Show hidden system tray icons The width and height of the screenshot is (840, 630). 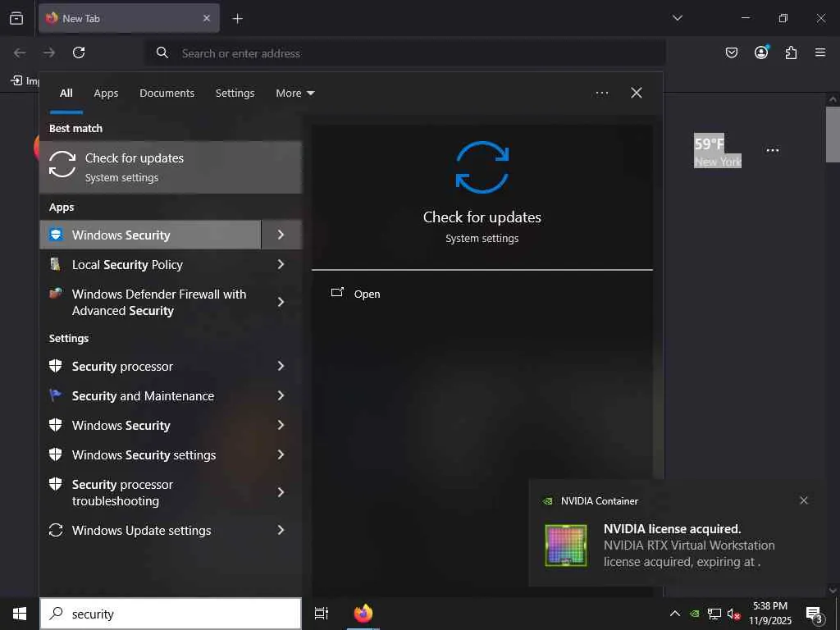pyautogui.click(x=675, y=614)
